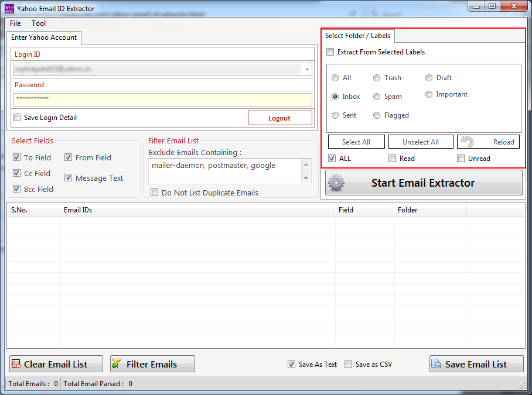Check the Read messages checkbox

pos(392,158)
